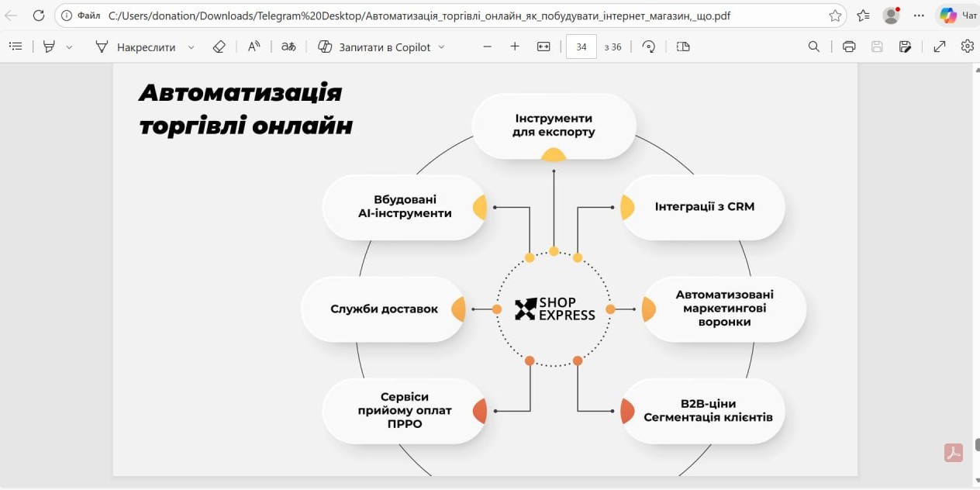The image size is (980, 490).
Task: Start Read aloud for the PDF
Action: pos(254,47)
